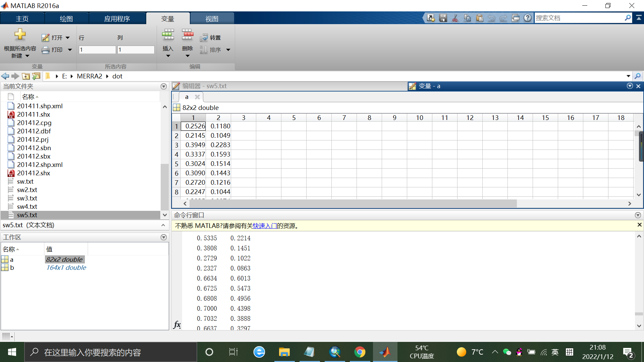Open the Getting Started quick link
This screenshot has width=644, height=362.
coord(265,226)
